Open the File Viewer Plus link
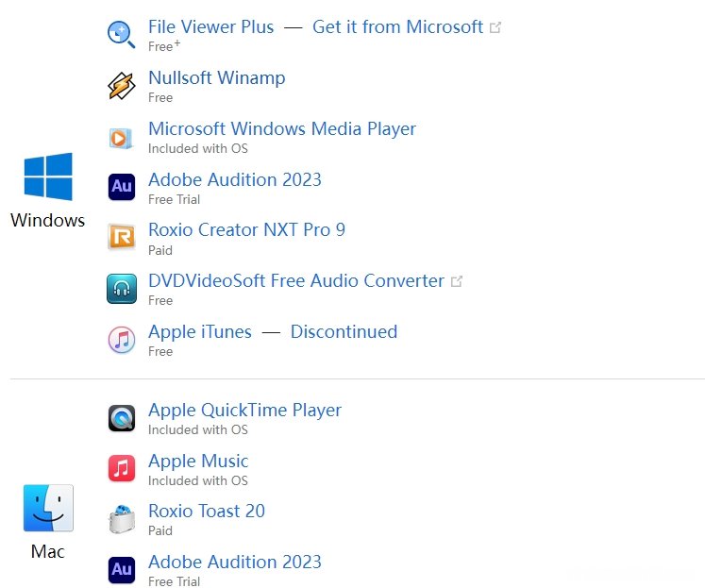Screen dimensions: 705x588 (x=210, y=27)
